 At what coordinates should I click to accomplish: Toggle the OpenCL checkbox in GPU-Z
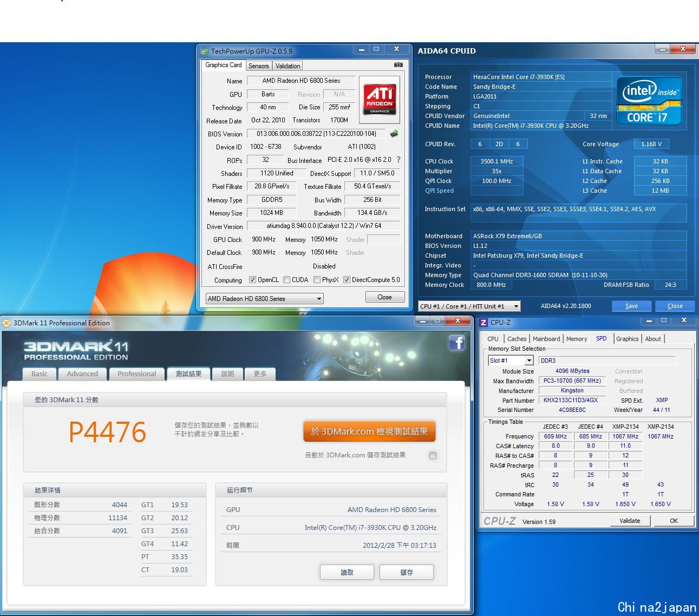(252, 280)
